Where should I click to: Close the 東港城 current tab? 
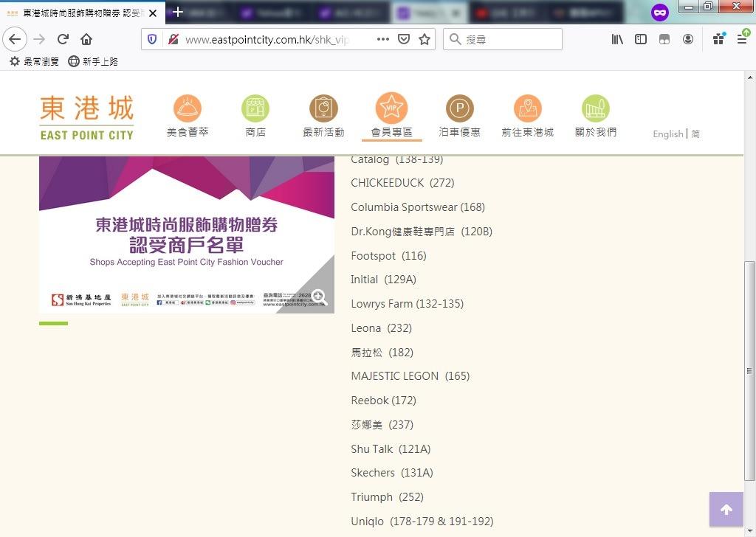tap(153, 13)
